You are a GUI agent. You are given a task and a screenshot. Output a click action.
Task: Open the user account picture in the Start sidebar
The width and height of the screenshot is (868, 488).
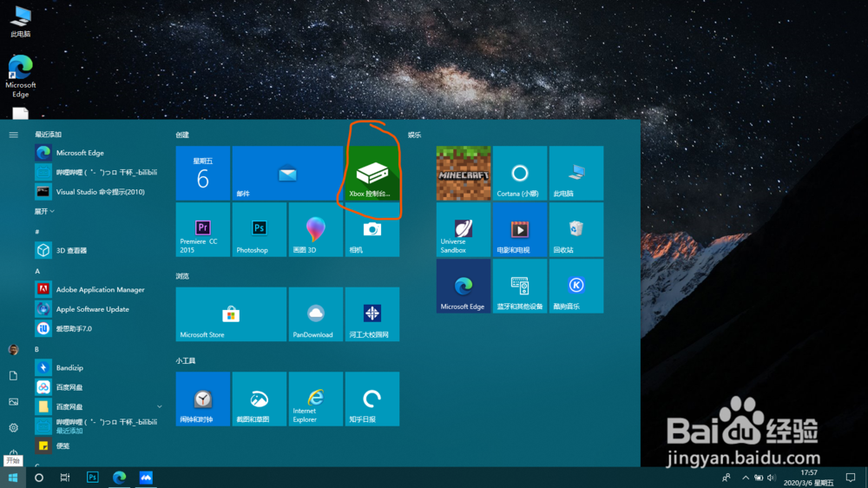(x=13, y=350)
